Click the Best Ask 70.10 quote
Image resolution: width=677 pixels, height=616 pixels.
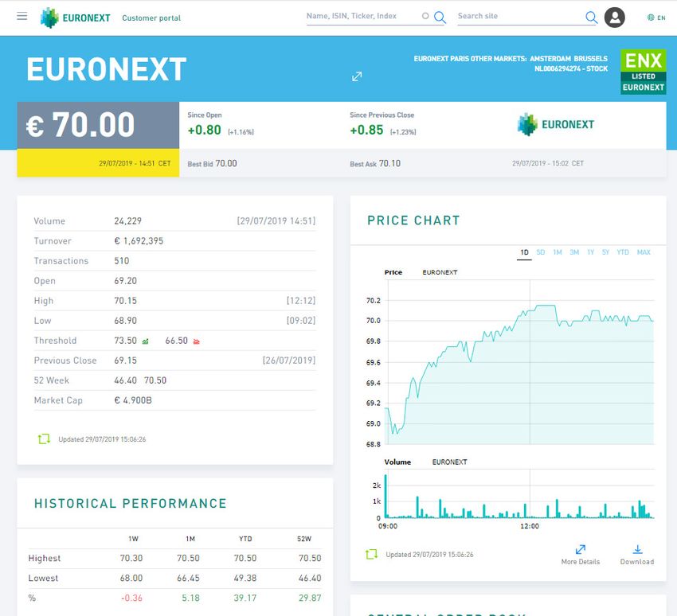[375, 163]
